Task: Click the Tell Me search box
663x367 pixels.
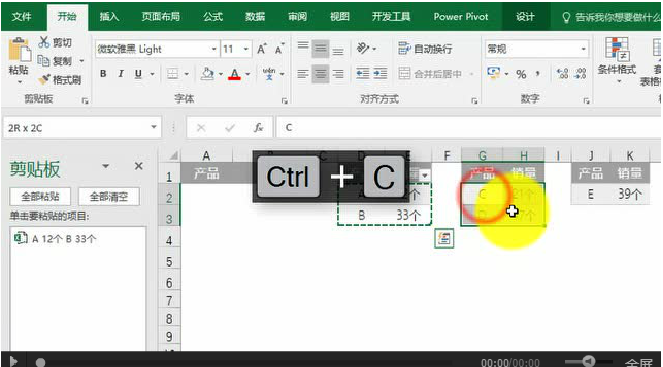Action: pyautogui.click(x=612, y=17)
